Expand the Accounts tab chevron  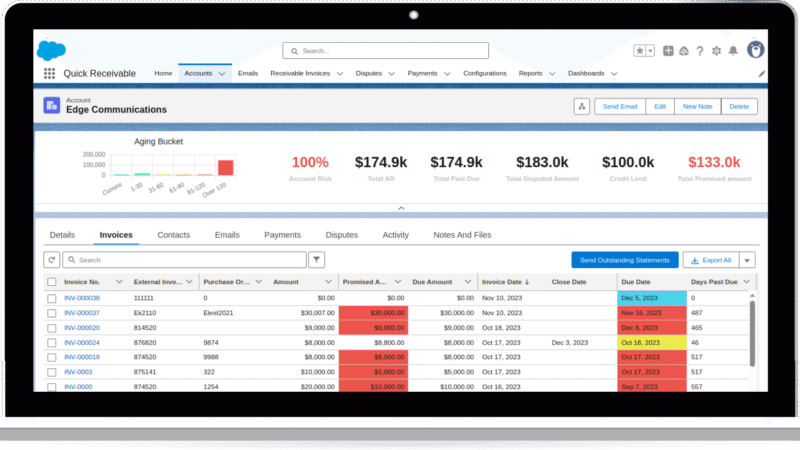[x=222, y=74]
